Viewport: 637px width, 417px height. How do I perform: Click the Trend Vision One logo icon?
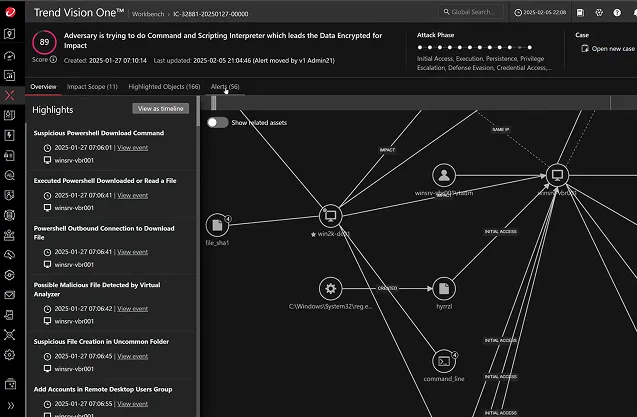[11, 11]
